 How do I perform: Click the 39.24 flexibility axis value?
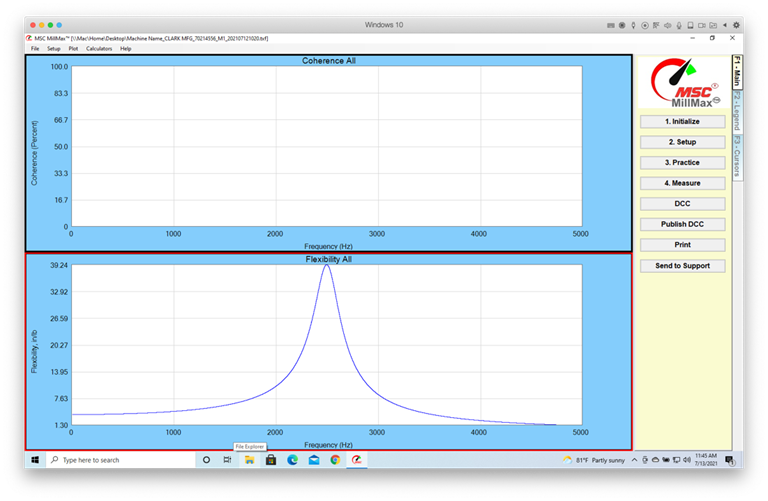59,265
